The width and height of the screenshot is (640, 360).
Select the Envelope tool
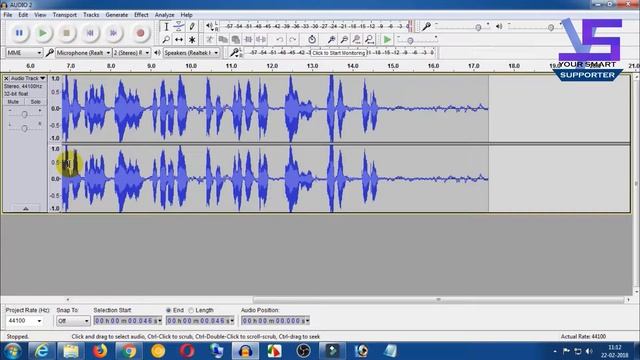click(x=179, y=27)
